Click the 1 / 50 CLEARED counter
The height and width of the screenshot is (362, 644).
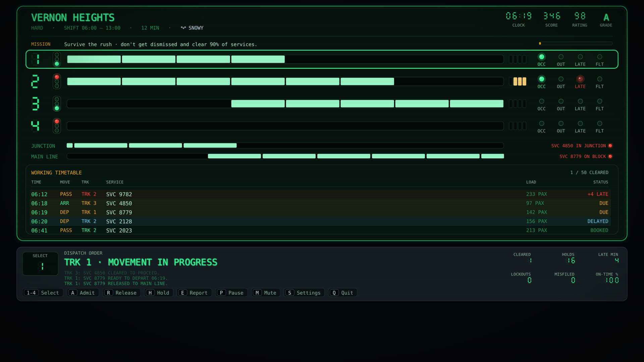(x=589, y=173)
